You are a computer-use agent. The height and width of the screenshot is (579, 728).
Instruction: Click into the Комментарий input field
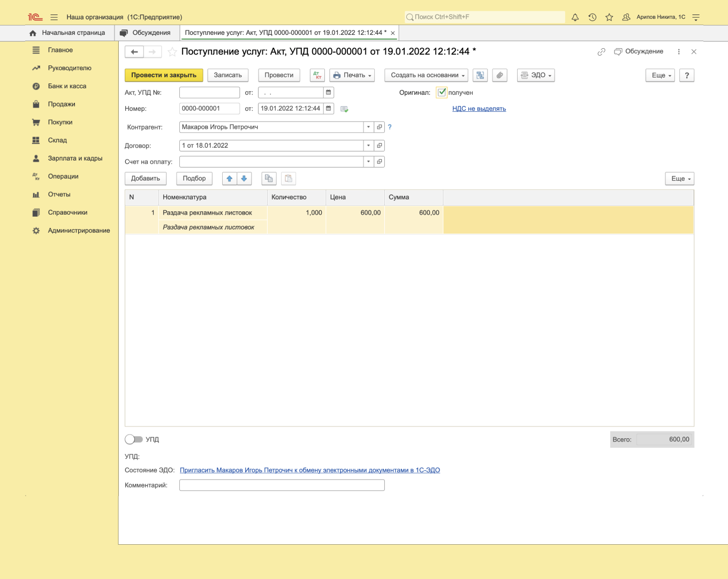point(282,485)
